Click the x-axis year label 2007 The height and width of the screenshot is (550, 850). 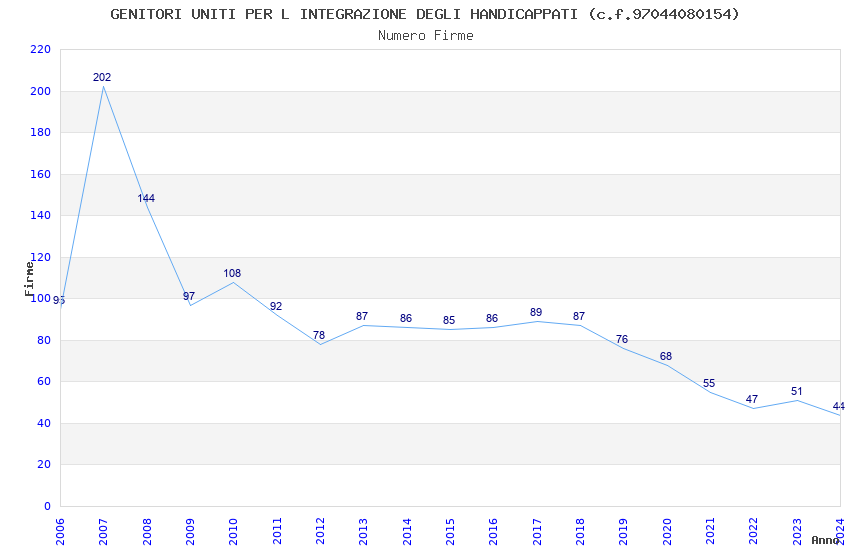[x=104, y=532]
